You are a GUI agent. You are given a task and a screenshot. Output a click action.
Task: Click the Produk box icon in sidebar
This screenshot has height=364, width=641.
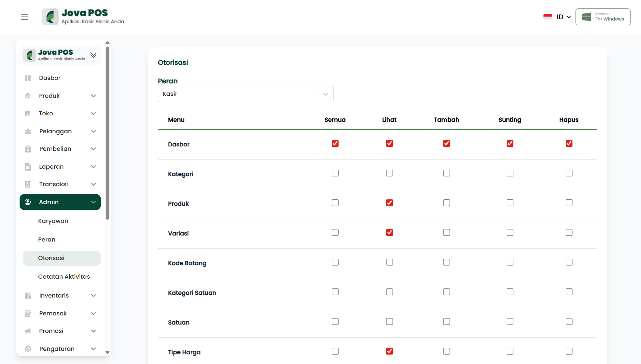pyautogui.click(x=28, y=96)
